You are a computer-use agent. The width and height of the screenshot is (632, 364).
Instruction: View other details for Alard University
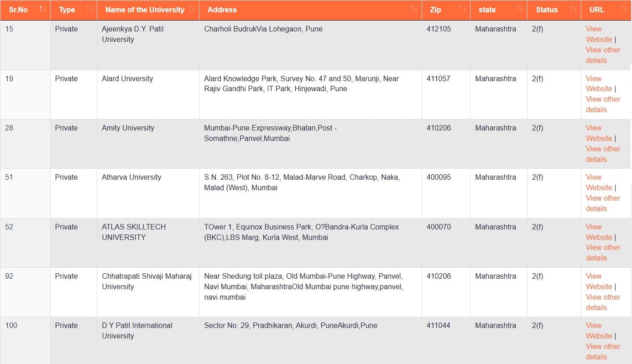(x=602, y=104)
